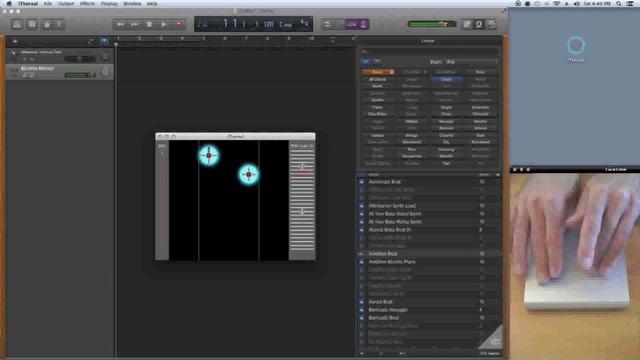Mute the first track
Image resolution: width=640 pixels, height=360 pixels.
click(24, 60)
